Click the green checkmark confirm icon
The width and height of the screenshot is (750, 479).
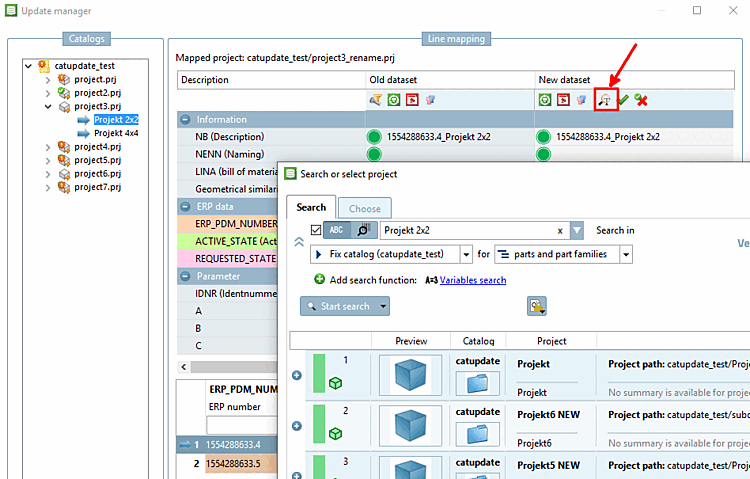[x=623, y=100]
